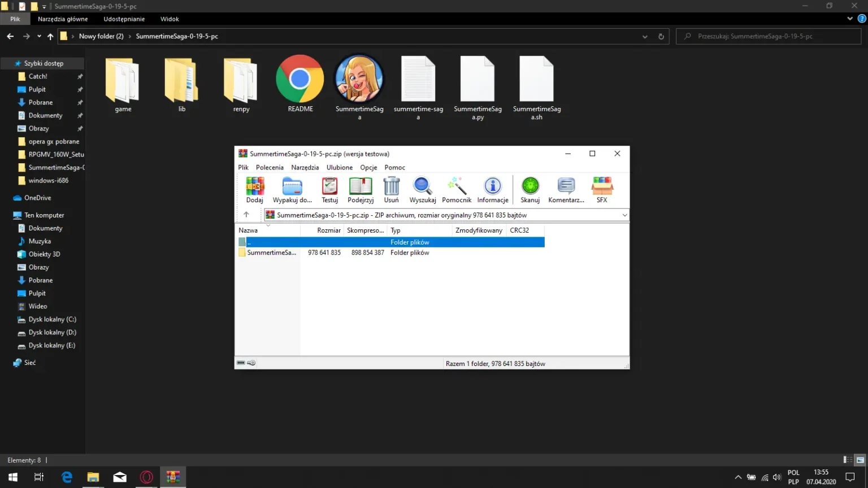This screenshot has height=488, width=868.
Task: Open the Polecenia menu
Action: [270, 167]
